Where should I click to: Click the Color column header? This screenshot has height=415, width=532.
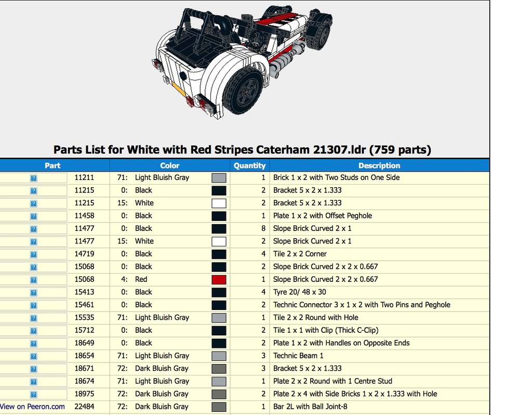[x=170, y=165]
